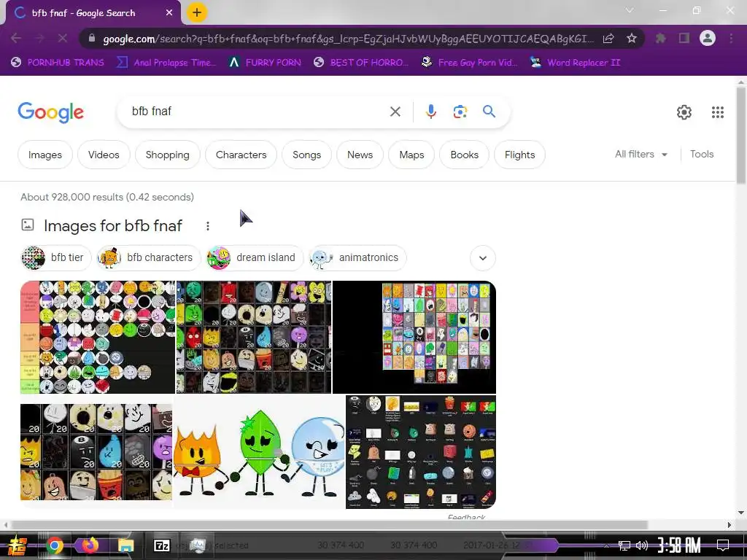
Task: Switch to the Shopping results tab
Action: pos(167,155)
